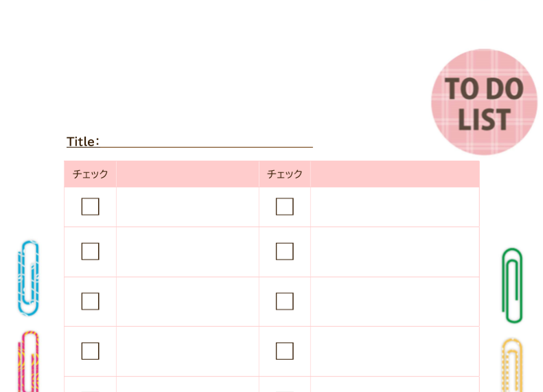Image resolution: width=543 pixels, height=392 pixels.
Task: Tick the third row's left-column checkbox
Action: (90, 301)
